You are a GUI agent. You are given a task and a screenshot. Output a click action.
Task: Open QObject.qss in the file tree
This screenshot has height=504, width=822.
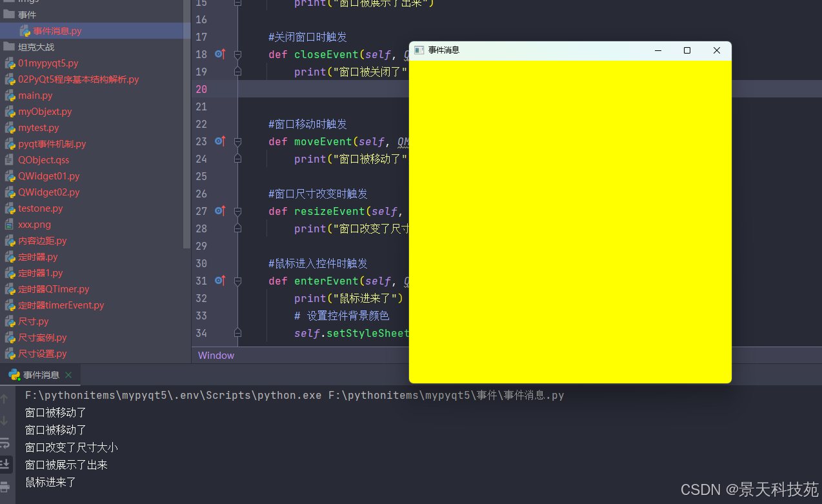(x=43, y=160)
